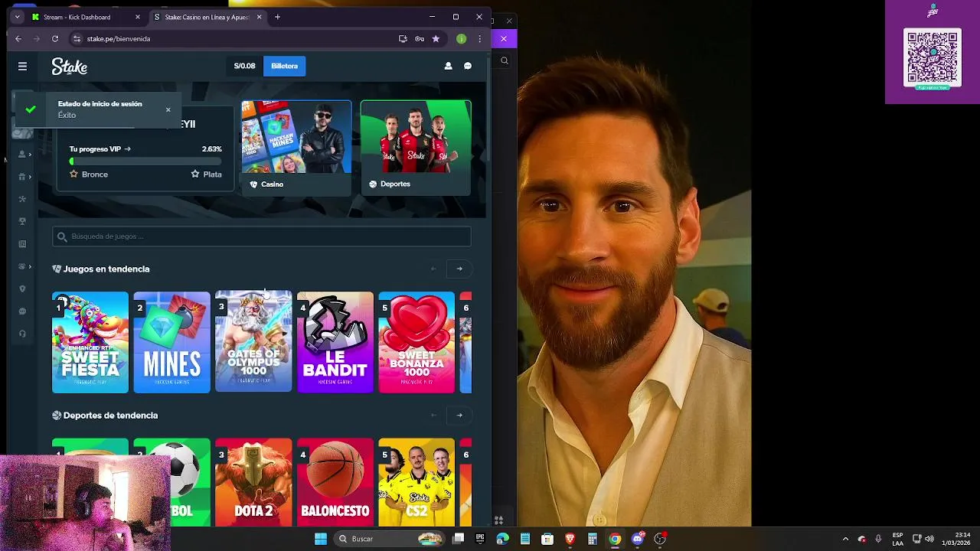Click the Búsqueda de juegos search field
980x551 pixels.
pyautogui.click(x=261, y=236)
